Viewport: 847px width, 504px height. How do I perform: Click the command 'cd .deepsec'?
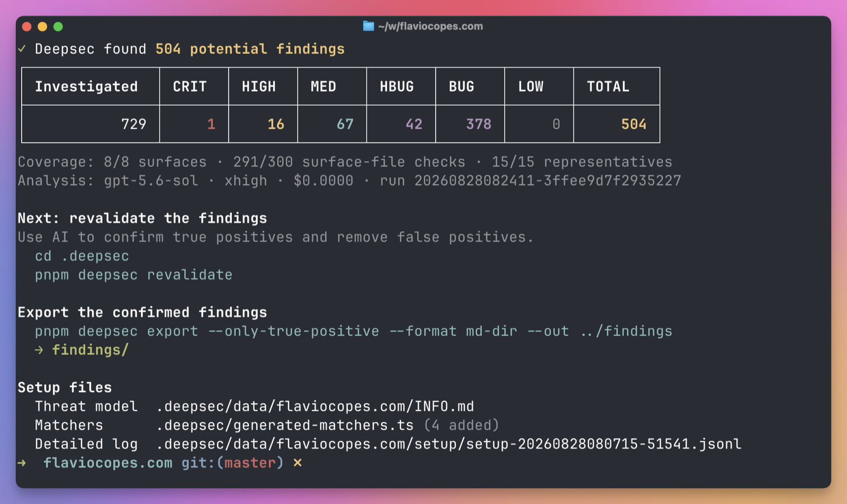pyautogui.click(x=82, y=256)
